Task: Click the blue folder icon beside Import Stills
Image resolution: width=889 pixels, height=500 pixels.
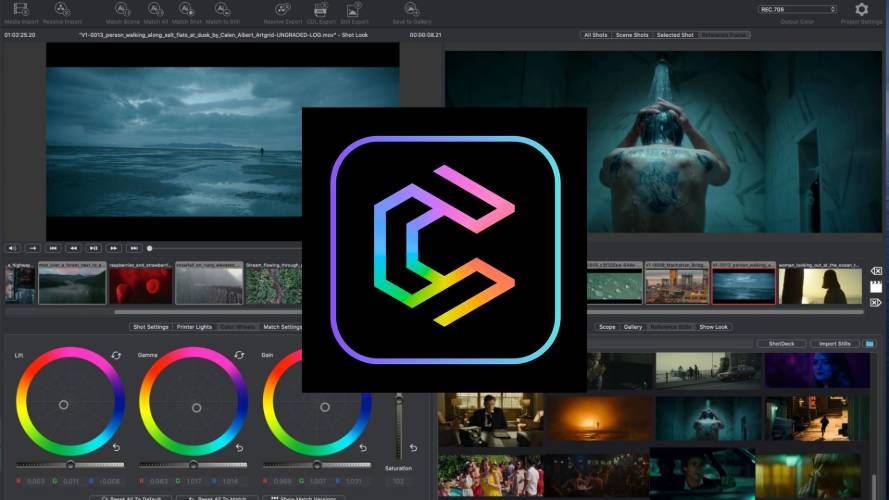Action: point(869,344)
